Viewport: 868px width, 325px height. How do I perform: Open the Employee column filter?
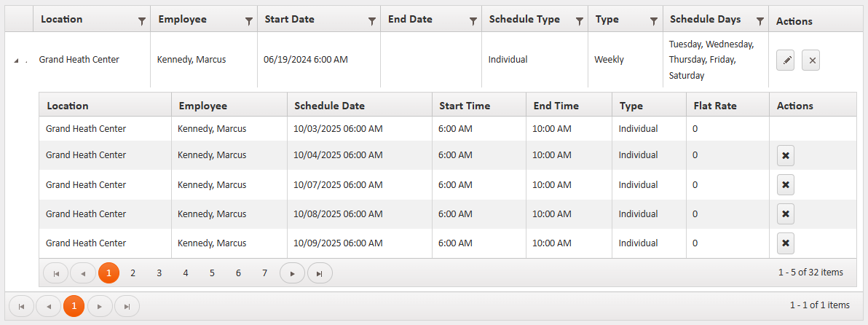249,22
